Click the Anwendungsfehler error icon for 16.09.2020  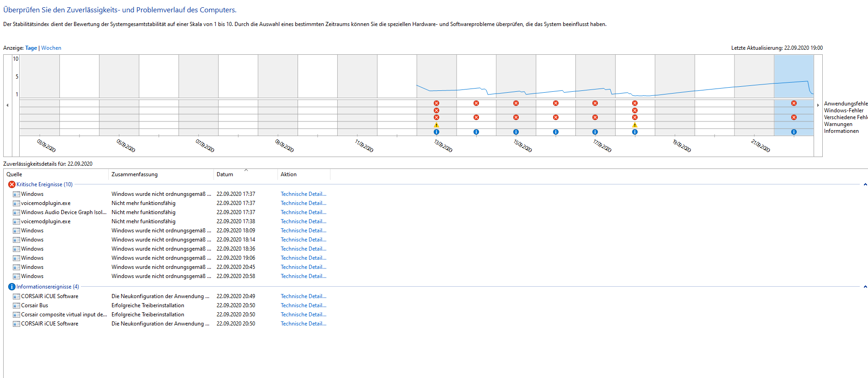pos(556,103)
